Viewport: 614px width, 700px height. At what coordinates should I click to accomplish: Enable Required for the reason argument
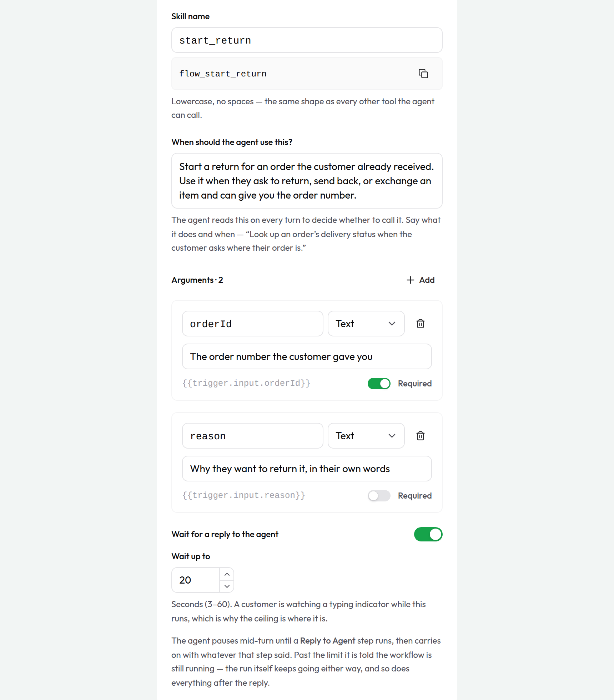click(x=379, y=496)
